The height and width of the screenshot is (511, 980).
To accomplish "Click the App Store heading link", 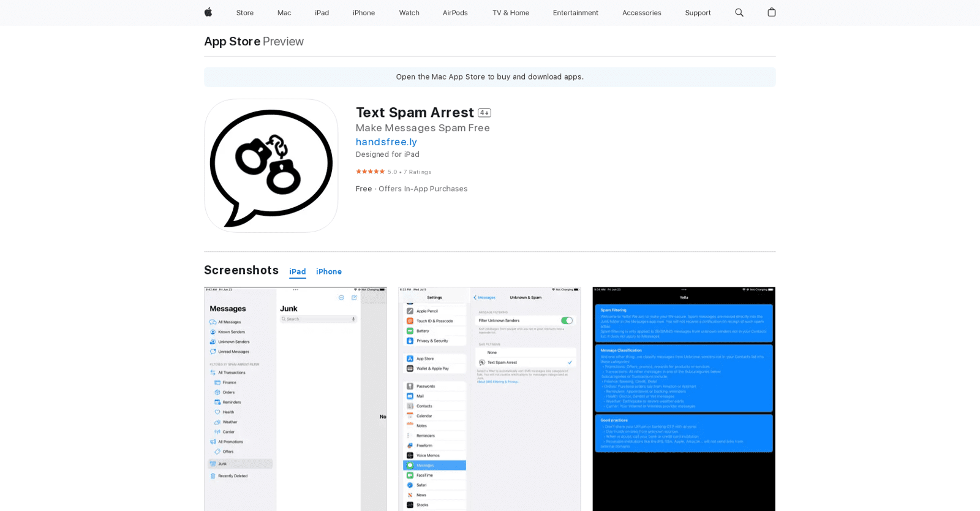I will pos(232,42).
